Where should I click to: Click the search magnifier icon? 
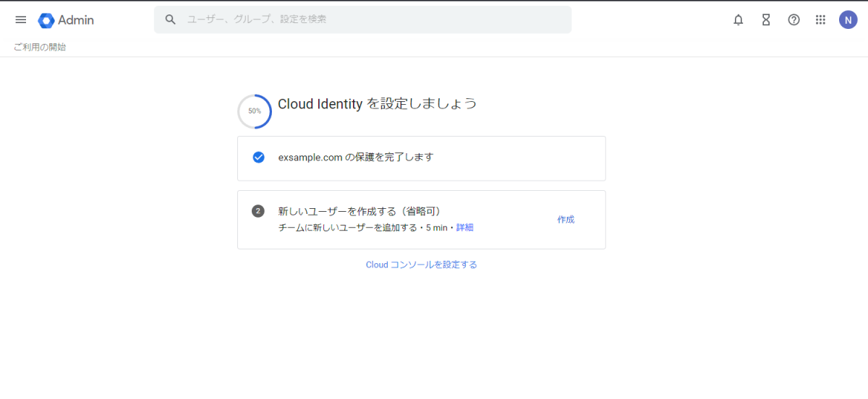(x=171, y=20)
